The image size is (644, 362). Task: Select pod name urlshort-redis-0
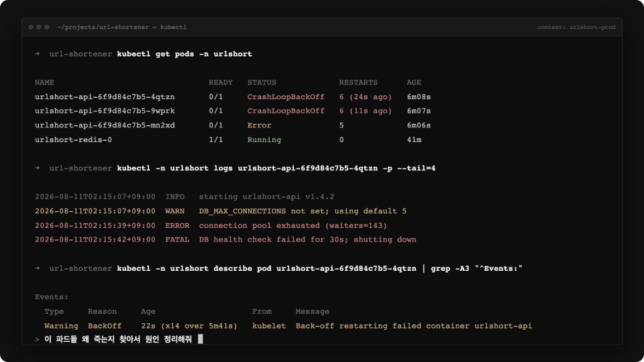pos(73,139)
